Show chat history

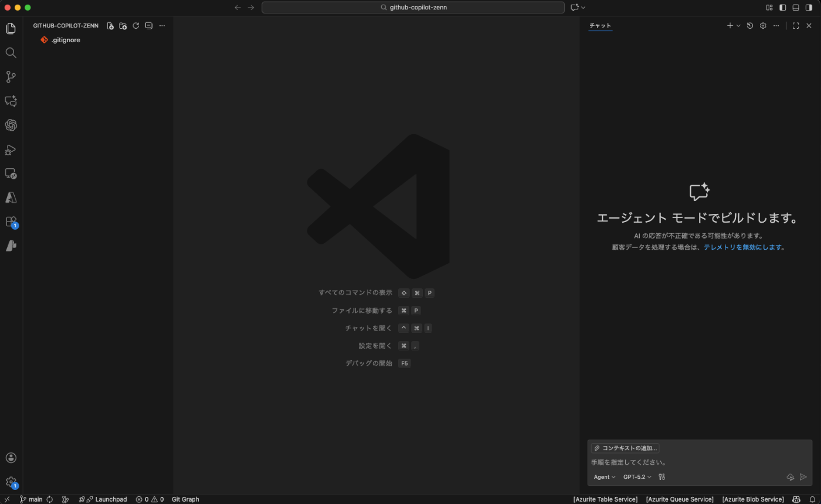pos(750,26)
